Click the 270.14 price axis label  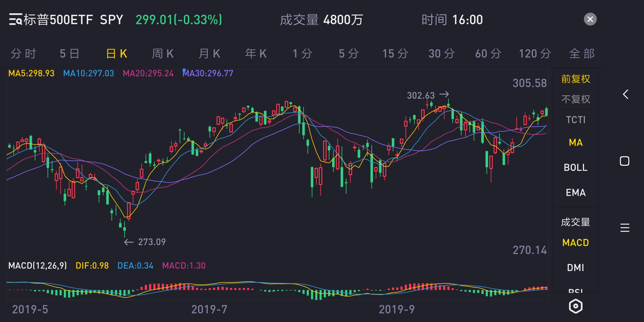tap(530, 250)
